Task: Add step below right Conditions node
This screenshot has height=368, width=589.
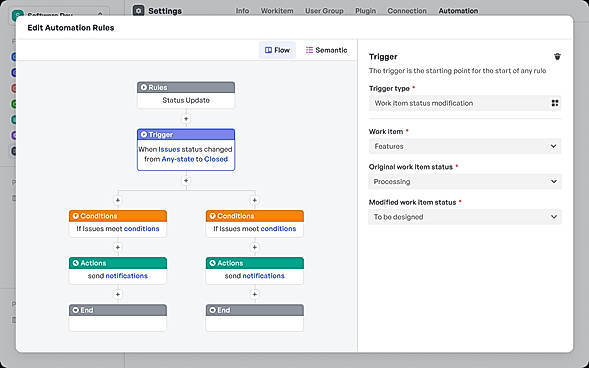Action: [x=254, y=247]
